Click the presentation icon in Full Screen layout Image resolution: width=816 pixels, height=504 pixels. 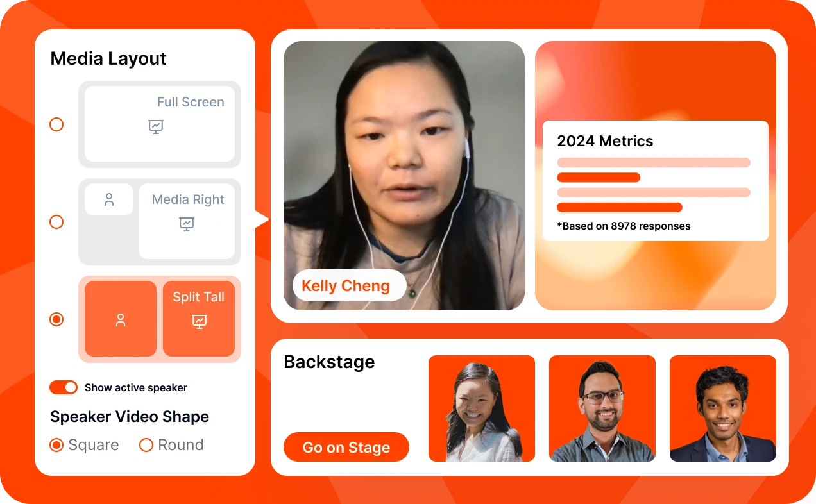[x=156, y=126]
